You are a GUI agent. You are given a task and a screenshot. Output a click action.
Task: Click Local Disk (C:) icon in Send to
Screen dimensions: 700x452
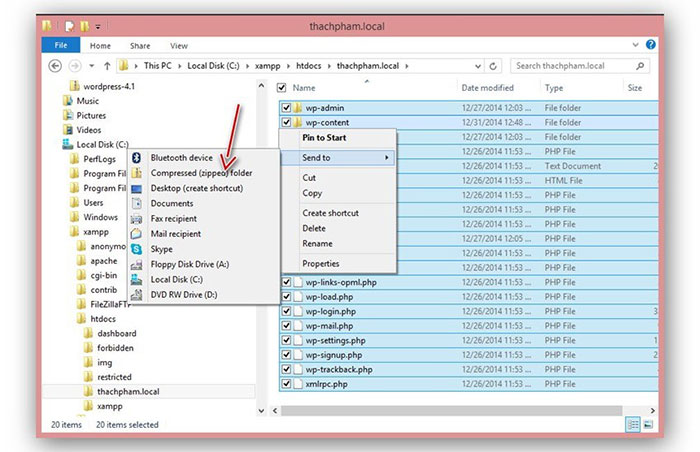coord(137,280)
